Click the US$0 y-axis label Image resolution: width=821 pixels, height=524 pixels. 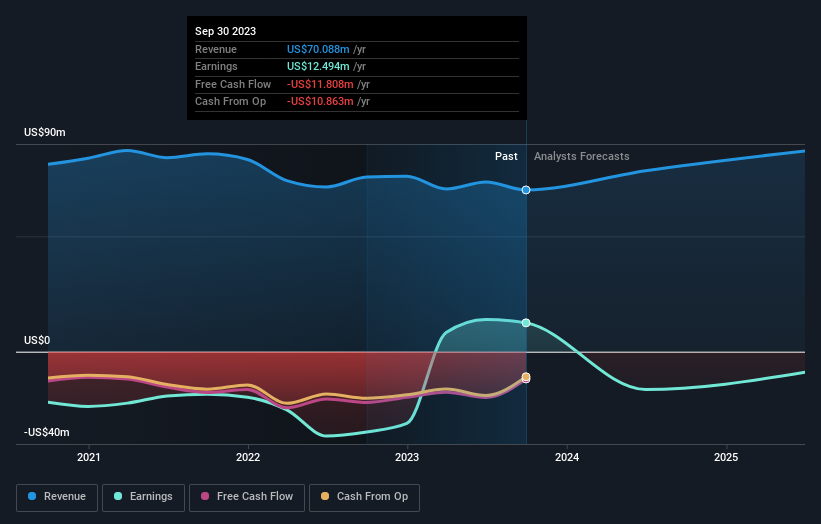37,340
